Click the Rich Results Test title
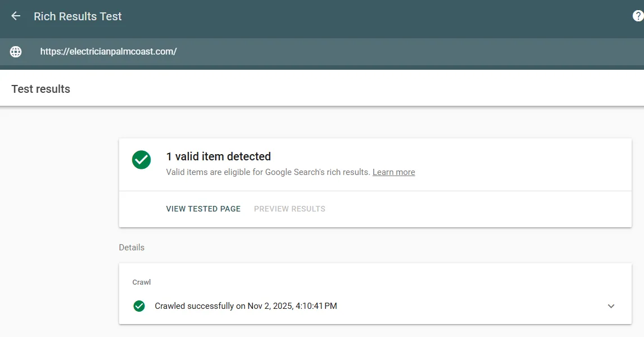The width and height of the screenshot is (644, 337). (78, 16)
